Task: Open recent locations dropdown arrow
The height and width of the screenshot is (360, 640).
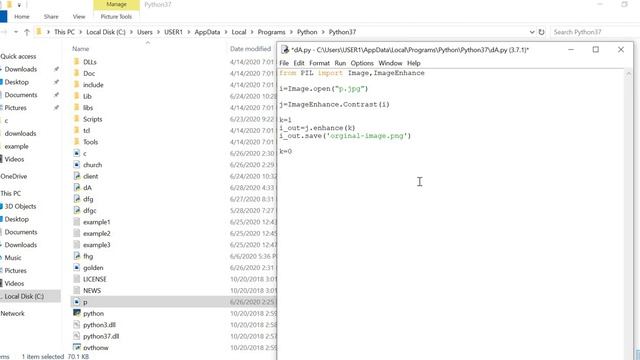Action: click(x=16, y=32)
